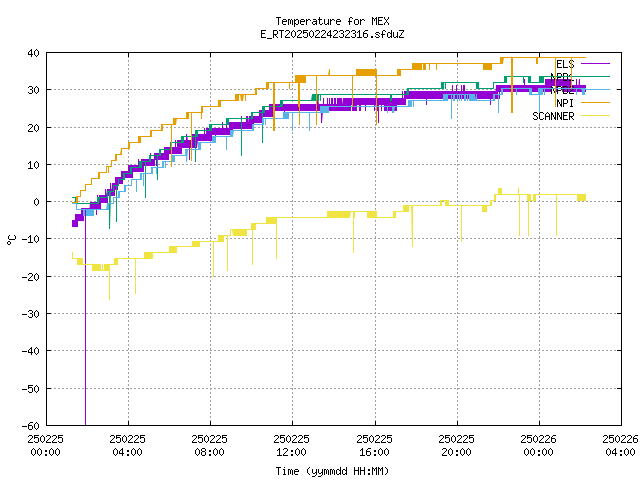
Task: Click the x-axis time label '12:00'
Action: coord(291,452)
